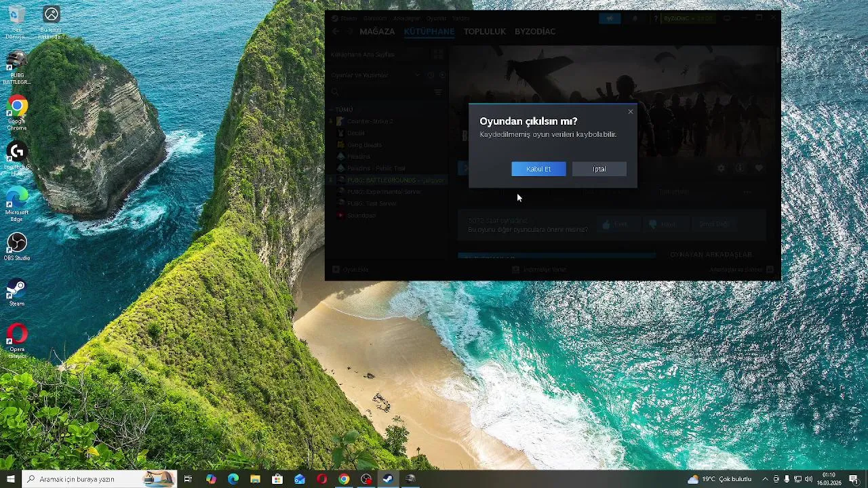This screenshot has height=488, width=868.
Task: Open the Yardım menu
Action: point(461,18)
